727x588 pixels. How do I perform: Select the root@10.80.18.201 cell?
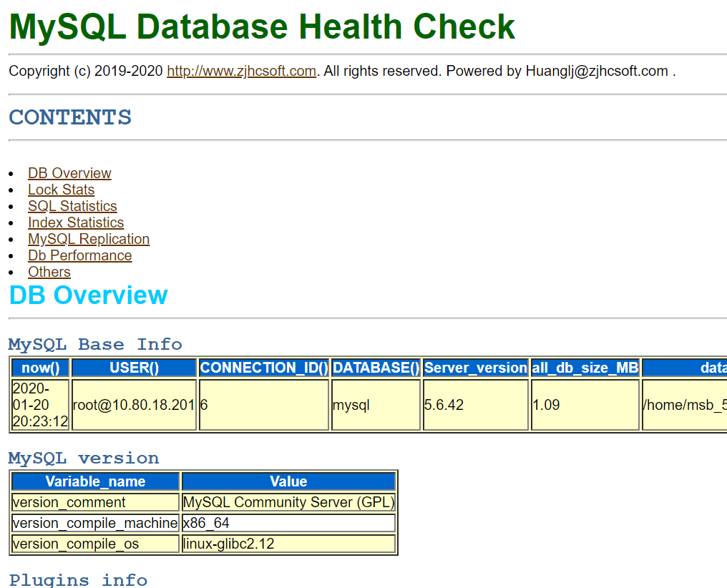pos(135,405)
